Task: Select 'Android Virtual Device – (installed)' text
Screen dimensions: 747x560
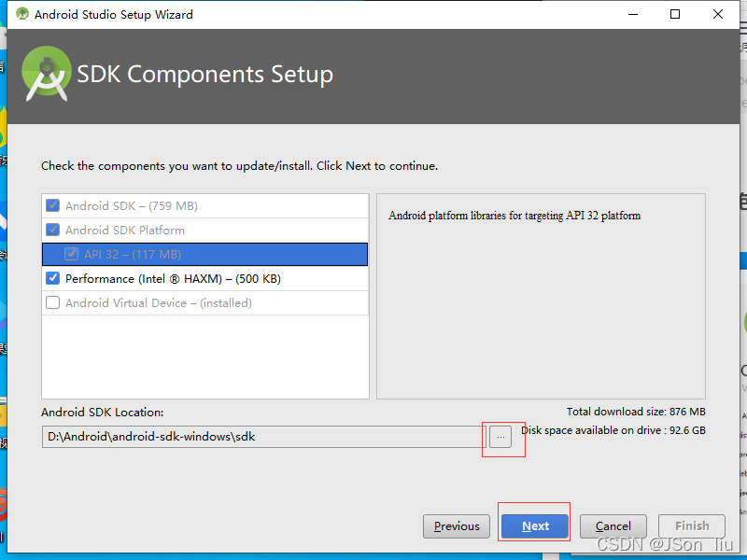Action: pyautogui.click(x=159, y=302)
